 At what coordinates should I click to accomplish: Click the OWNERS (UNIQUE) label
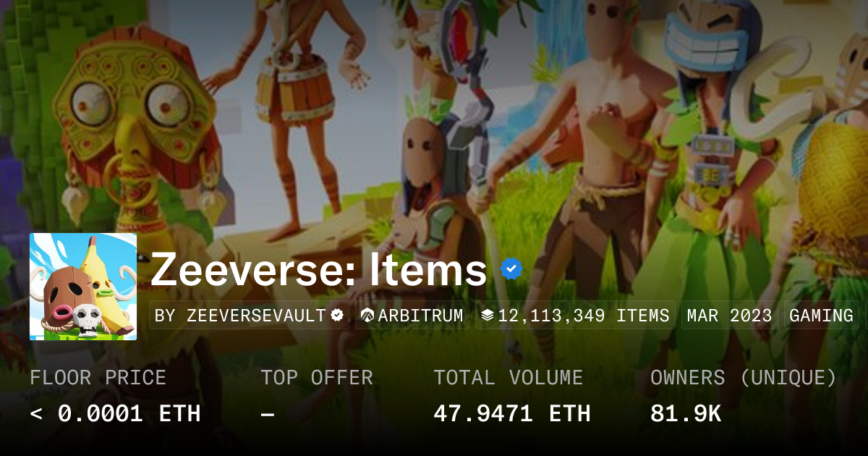tap(744, 378)
